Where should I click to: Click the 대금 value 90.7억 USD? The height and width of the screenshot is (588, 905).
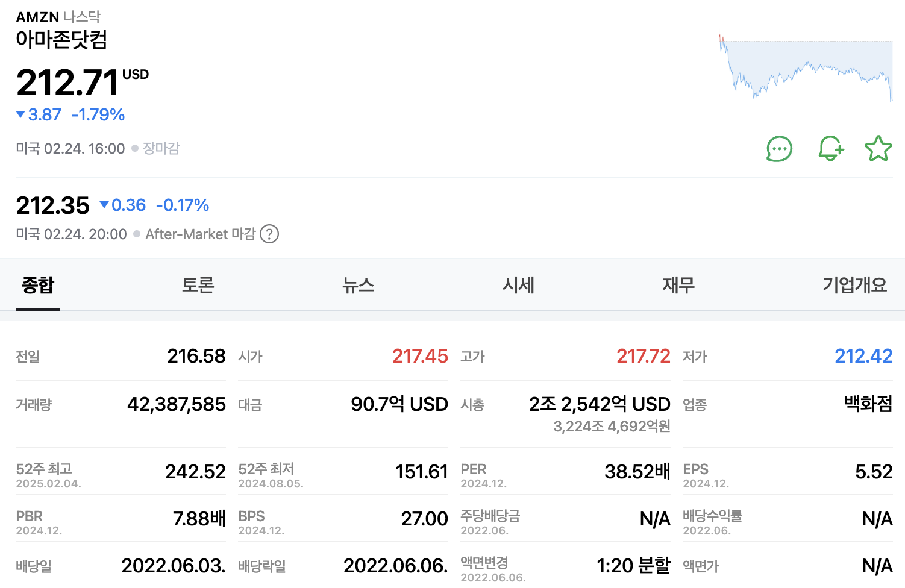[x=399, y=404]
